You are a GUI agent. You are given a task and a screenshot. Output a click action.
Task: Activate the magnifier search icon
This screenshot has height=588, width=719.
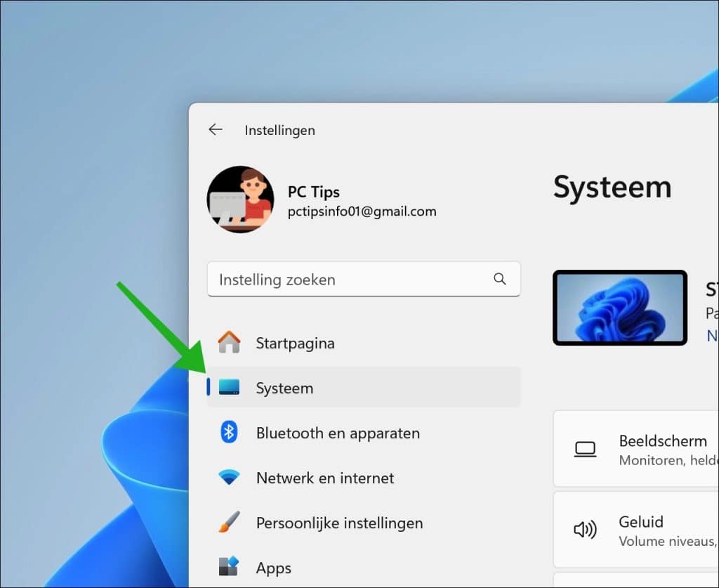(x=500, y=278)
